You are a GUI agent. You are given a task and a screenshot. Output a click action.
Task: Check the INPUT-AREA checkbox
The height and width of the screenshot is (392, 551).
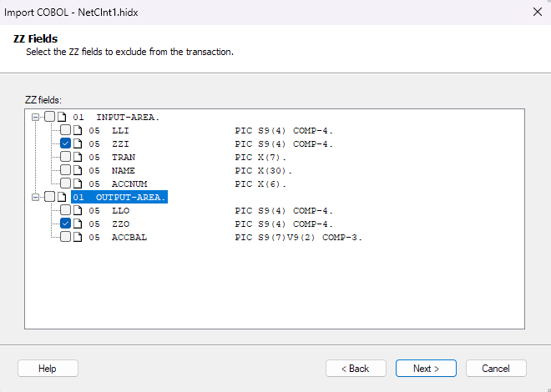[x=50, y=117]
